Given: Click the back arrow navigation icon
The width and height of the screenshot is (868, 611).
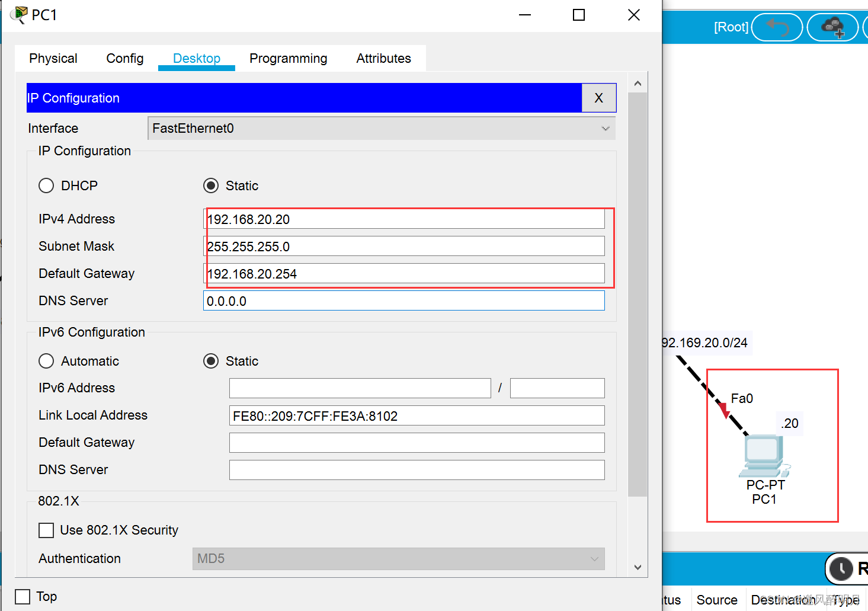Looking at the screenshot, I should 777,27.
